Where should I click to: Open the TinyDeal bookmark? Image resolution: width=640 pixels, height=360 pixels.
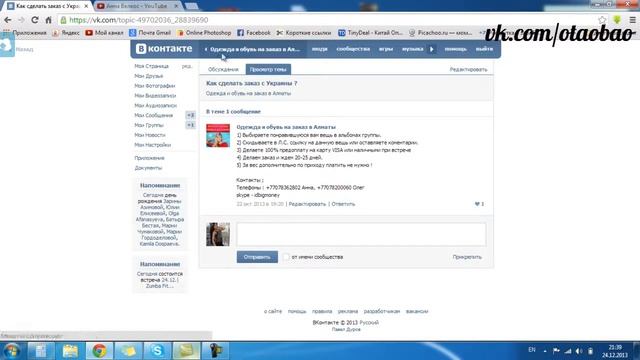point(370,33)
